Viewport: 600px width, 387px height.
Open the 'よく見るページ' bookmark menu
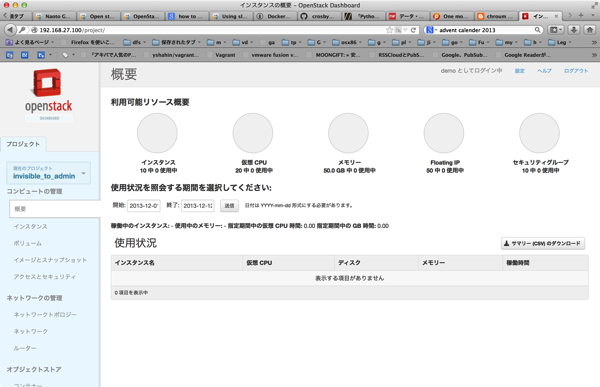click(30, 42)
